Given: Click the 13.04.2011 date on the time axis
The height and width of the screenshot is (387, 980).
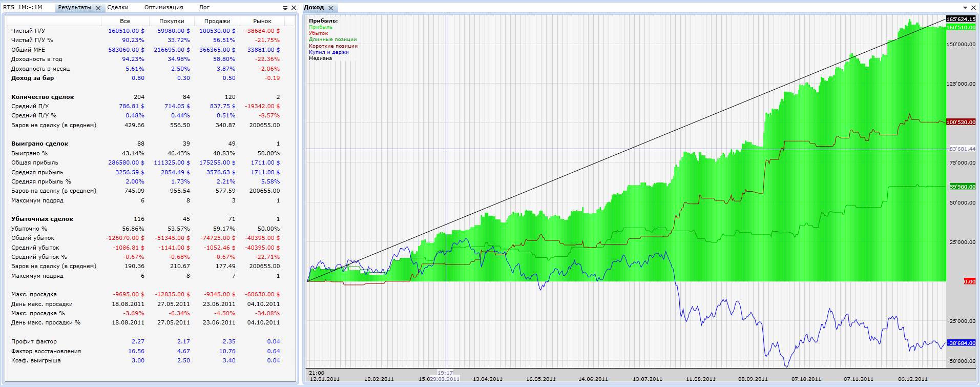Looking at the screenshot, I should point(488,379).
